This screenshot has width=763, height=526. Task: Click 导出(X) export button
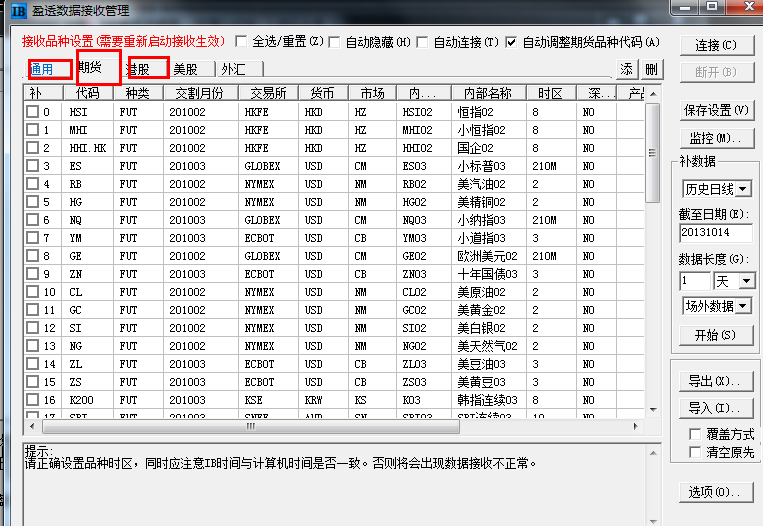coord(716,381)
